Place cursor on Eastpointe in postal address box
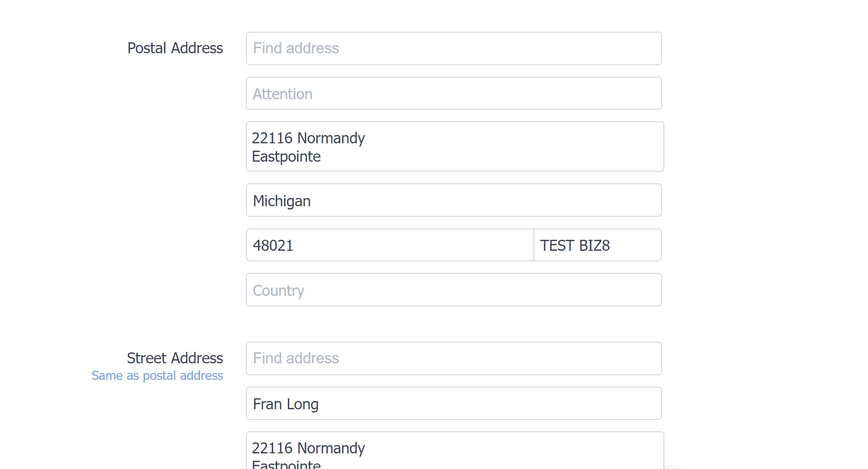 pos(286,157)
